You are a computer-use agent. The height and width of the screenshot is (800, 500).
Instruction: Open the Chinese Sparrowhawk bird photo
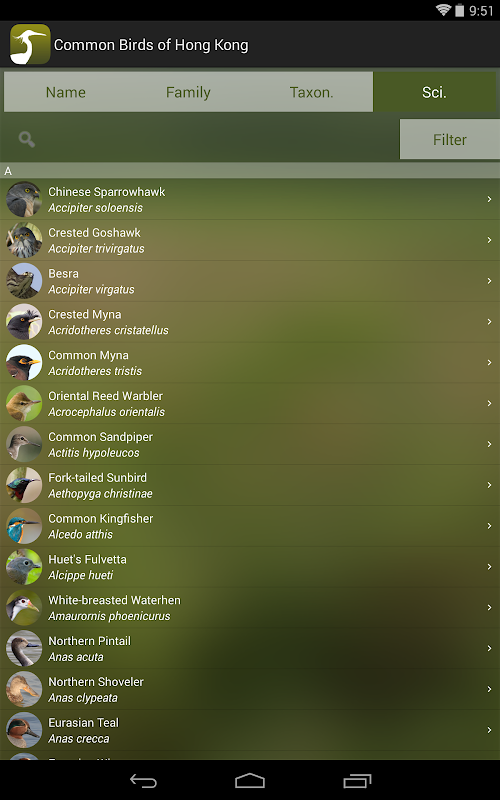click(x=23, y=199)
